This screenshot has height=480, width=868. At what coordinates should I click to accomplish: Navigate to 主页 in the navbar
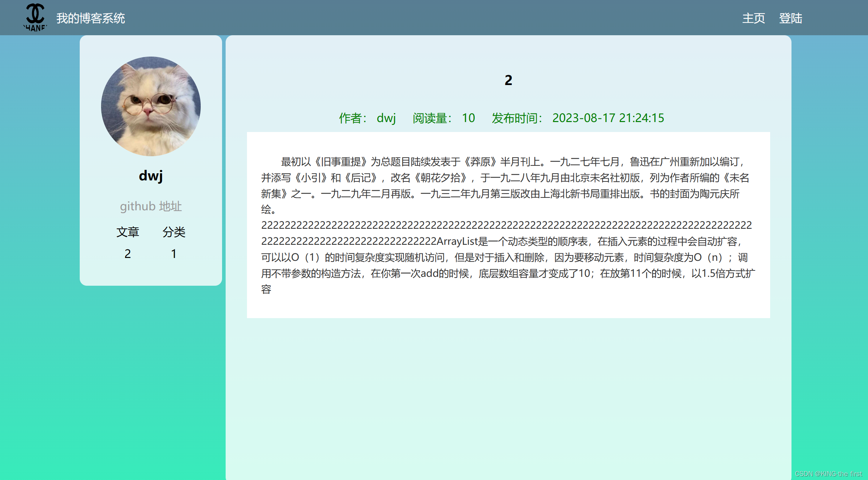[753, 17]
